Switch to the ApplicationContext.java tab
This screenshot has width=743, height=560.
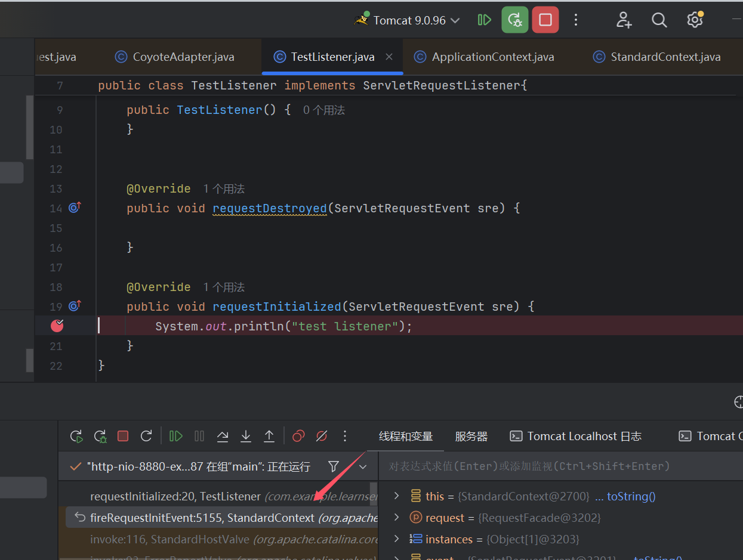[x=485, y=57]
